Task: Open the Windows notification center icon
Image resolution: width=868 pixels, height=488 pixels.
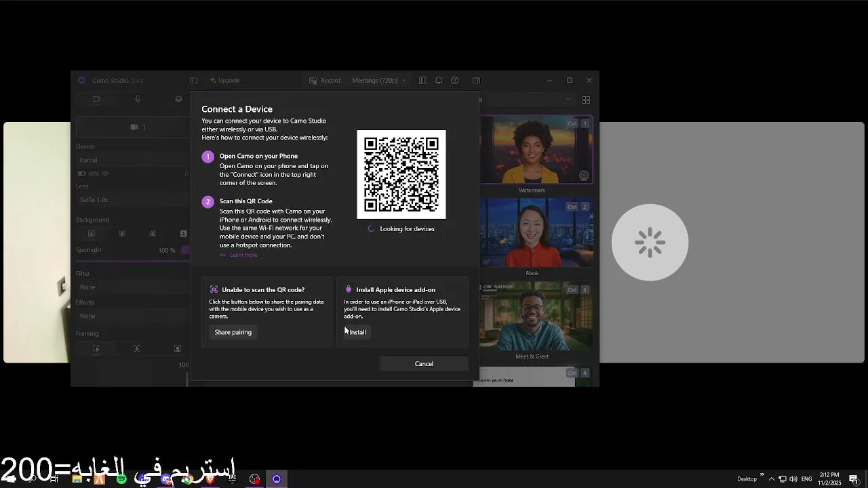Action: 854,479
